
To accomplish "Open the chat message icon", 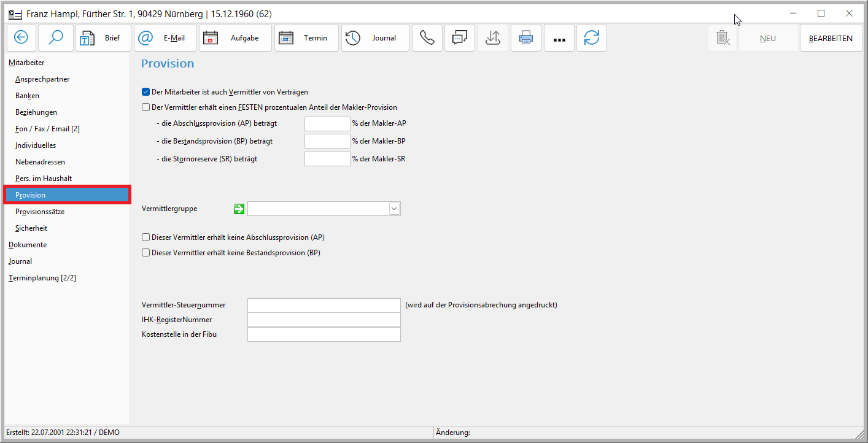I will click(x=459, y=38).
